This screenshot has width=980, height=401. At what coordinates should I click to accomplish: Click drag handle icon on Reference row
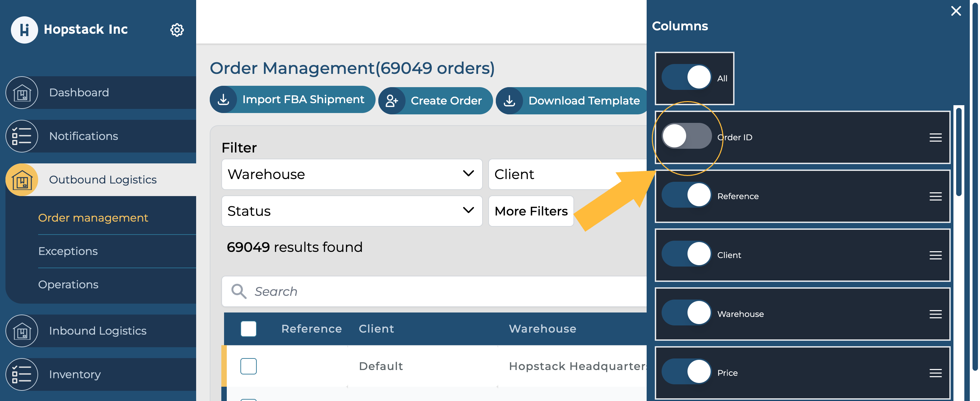pyautogui.click(x=935, y=196)
